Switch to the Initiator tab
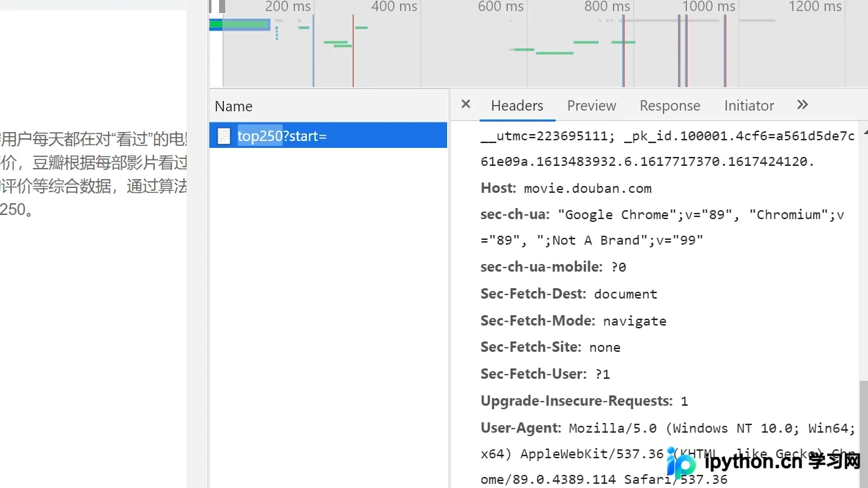The width and height of the screenshot is (868, 488). pyautogui.click(x=749, y=106)
